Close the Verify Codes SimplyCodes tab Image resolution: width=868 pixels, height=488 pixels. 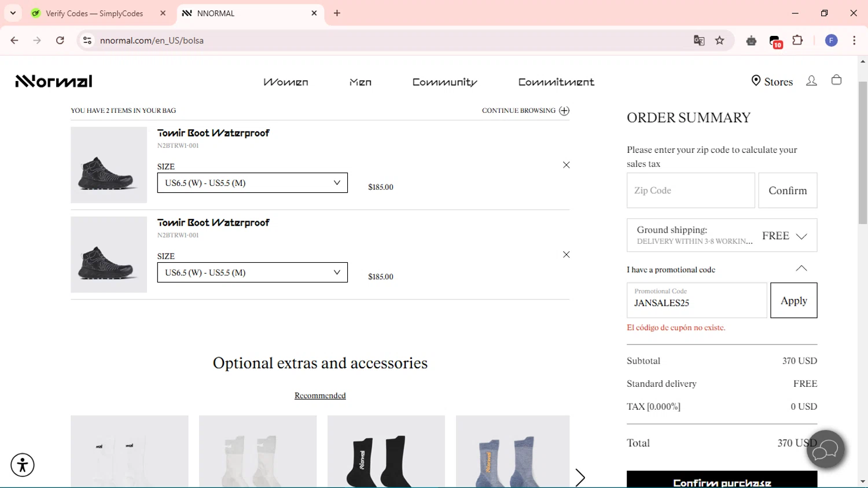pyautogui.click(x=163, y=13)
